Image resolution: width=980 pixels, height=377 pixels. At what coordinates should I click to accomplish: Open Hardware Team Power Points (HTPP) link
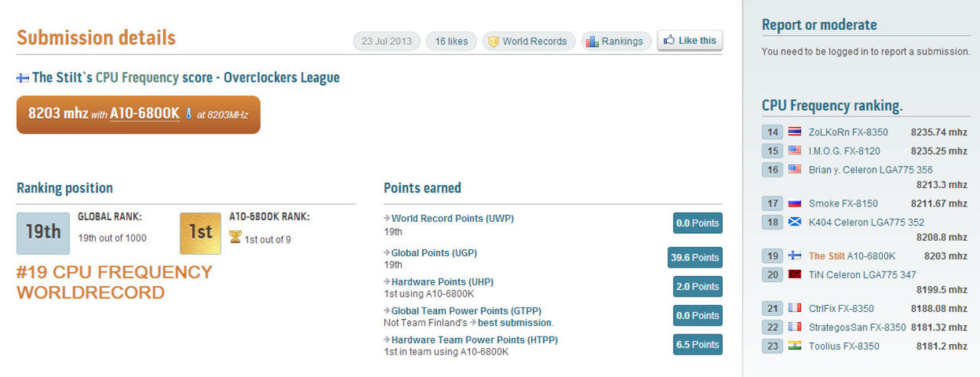[x=475, y=340]
